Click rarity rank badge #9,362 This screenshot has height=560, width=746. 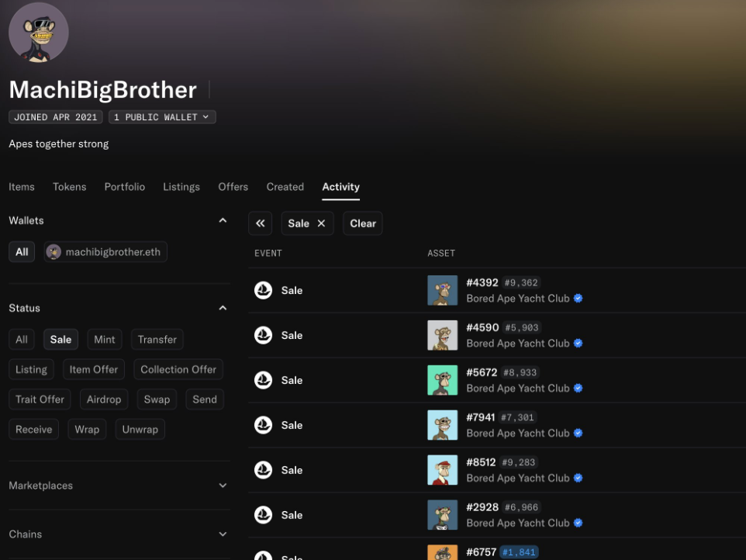pyautogui.click(x=521, y=282)
